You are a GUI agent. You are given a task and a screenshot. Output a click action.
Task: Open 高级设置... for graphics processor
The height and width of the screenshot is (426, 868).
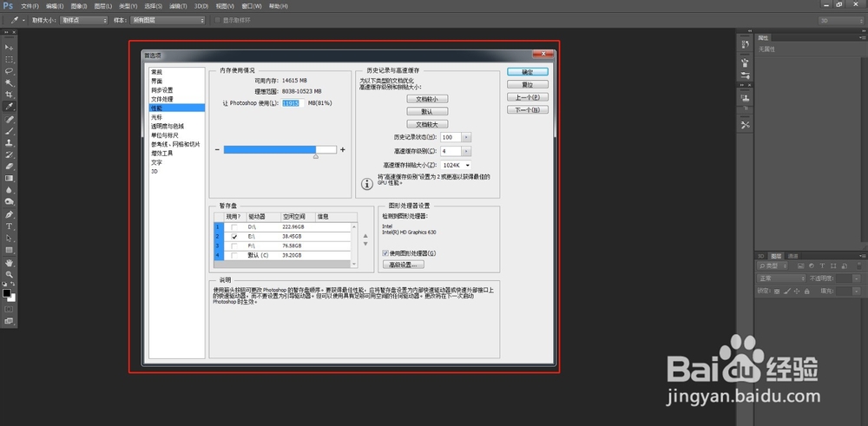coord(404,265)
